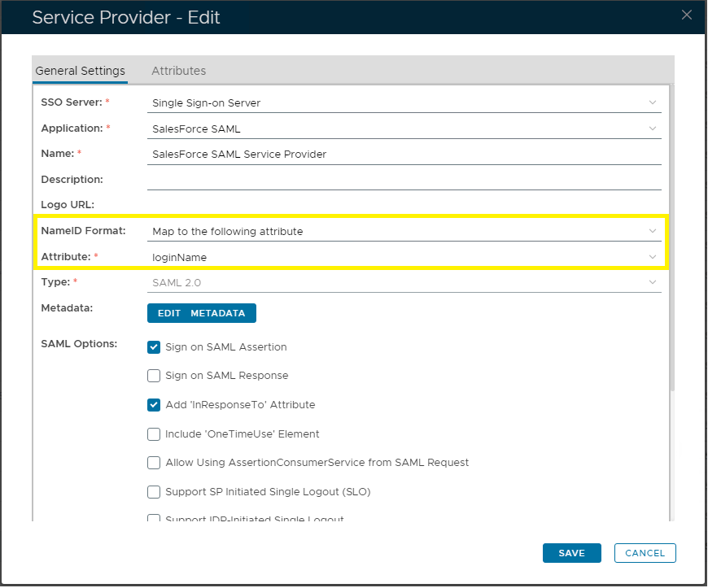This screenshot has height=588, width=708.
Task: Check Include 'OneTimeUse' Element
Action: pos(154,434)
